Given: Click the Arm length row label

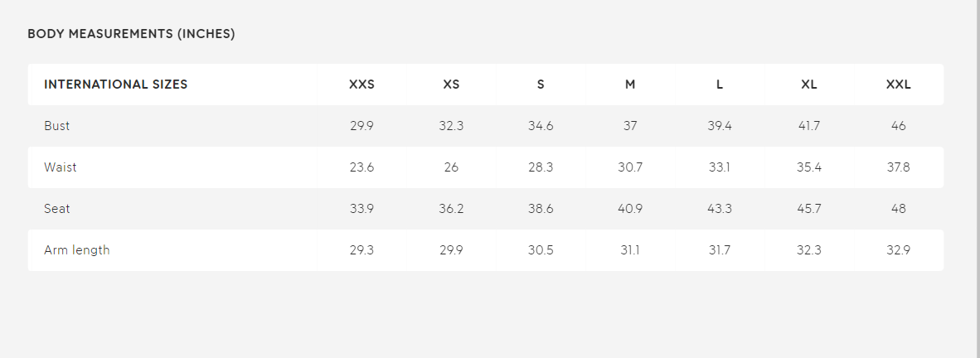Looking at the screenshot, I should (77, 250).
